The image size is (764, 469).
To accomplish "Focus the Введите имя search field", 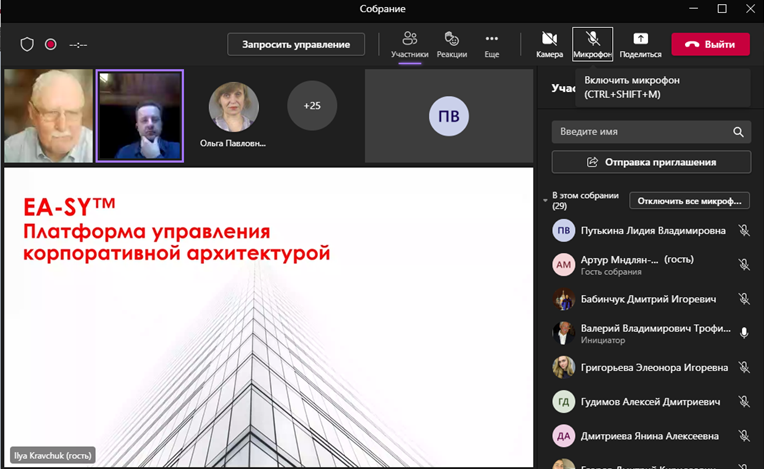I will pos(651,131).
